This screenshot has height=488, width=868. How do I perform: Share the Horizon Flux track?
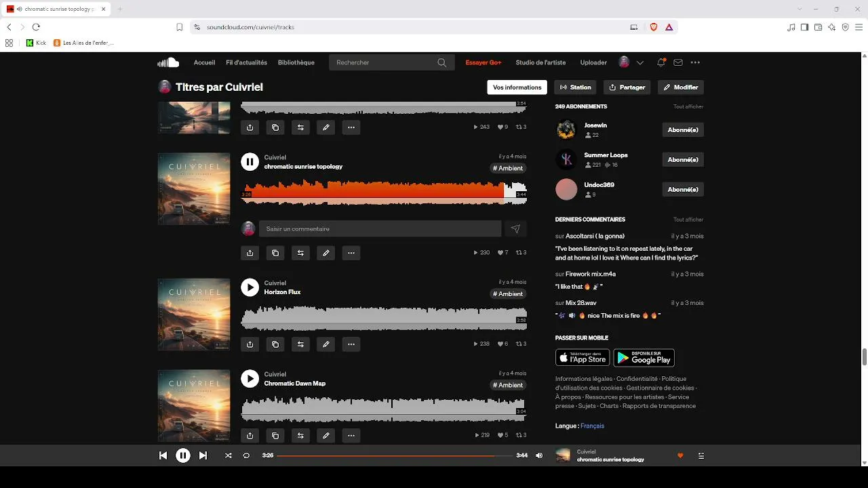[250, 344]
